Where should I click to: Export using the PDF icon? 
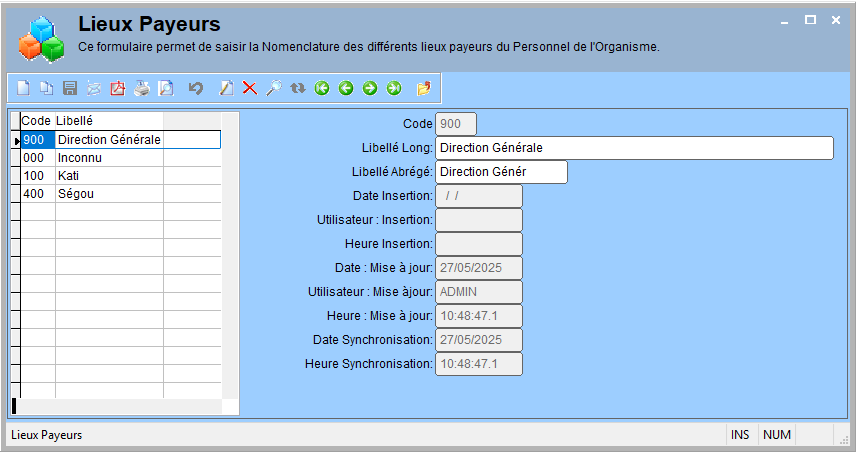click(x=118, y=88)
